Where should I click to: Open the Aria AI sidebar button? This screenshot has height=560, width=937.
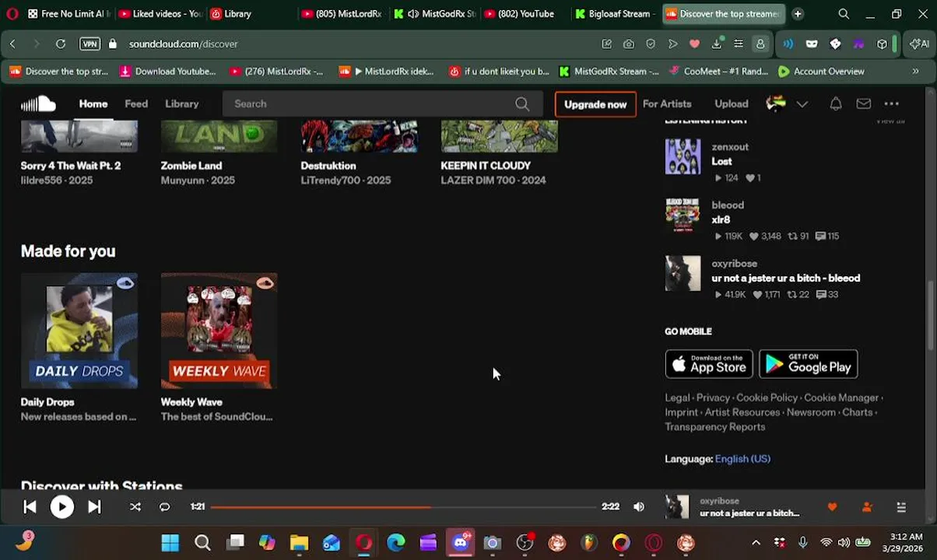(x=920, y=44)
